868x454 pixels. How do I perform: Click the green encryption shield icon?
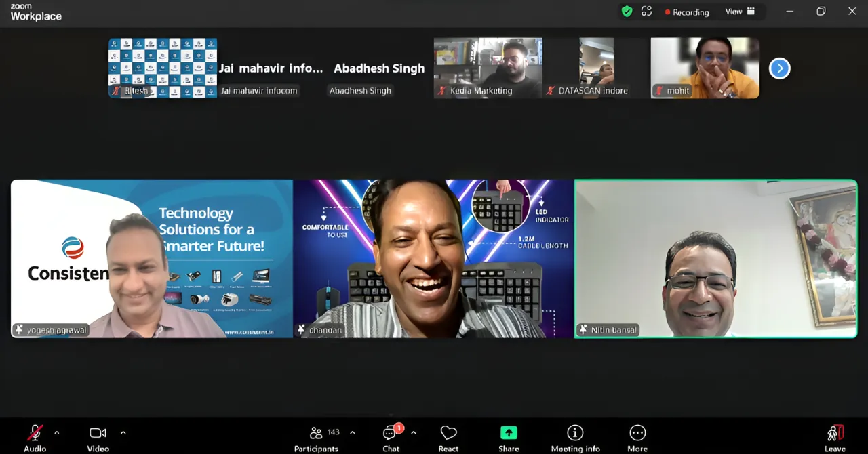[627, 12]
